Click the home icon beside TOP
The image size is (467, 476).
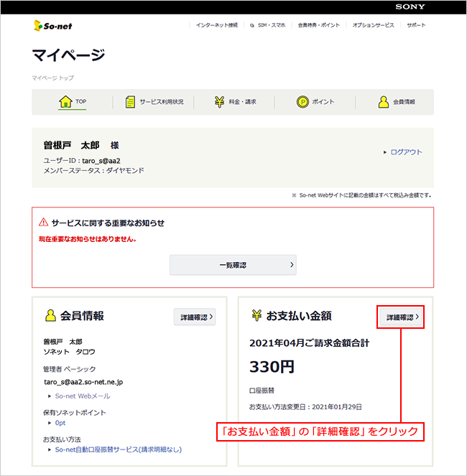65,101
